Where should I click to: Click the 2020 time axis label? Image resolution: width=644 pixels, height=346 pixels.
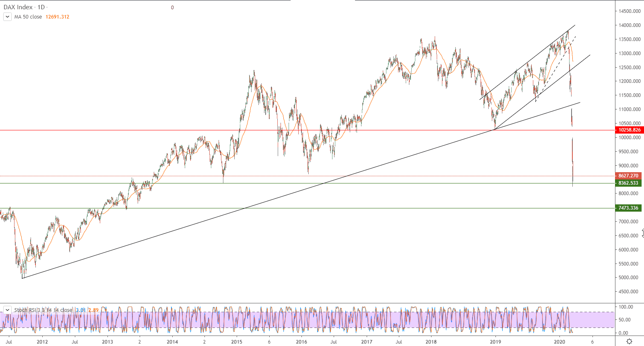559,342
